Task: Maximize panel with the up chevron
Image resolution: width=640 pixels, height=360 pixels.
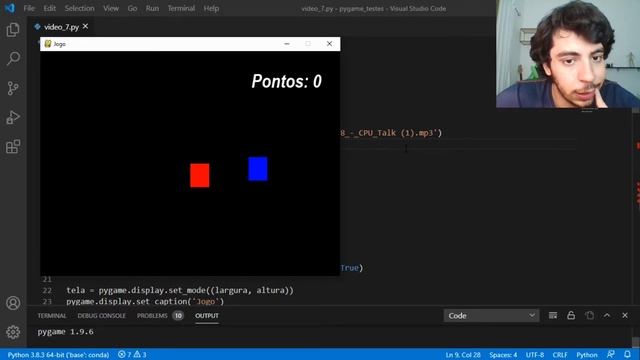Action: [x=607, y=316]
